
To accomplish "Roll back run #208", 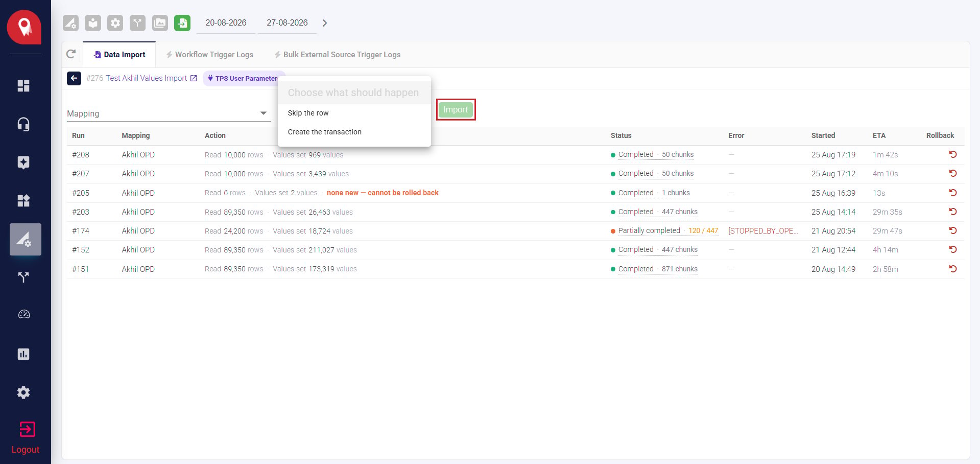I will 953,154.
